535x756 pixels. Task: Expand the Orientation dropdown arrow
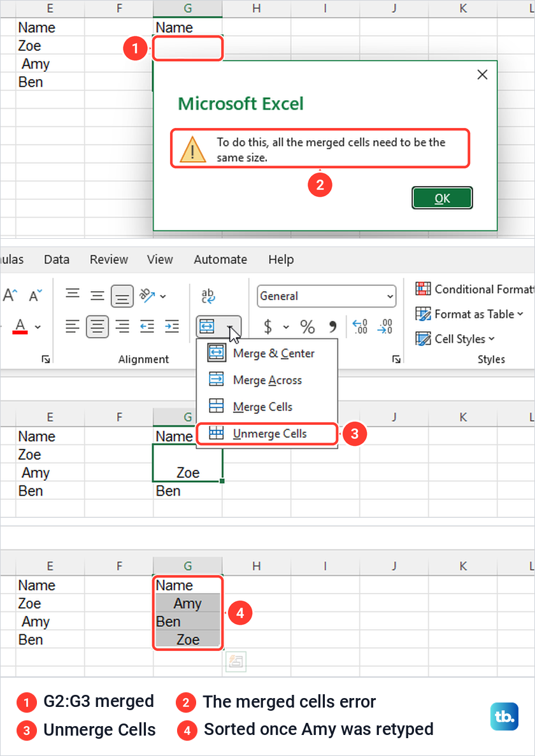(163, 296)
